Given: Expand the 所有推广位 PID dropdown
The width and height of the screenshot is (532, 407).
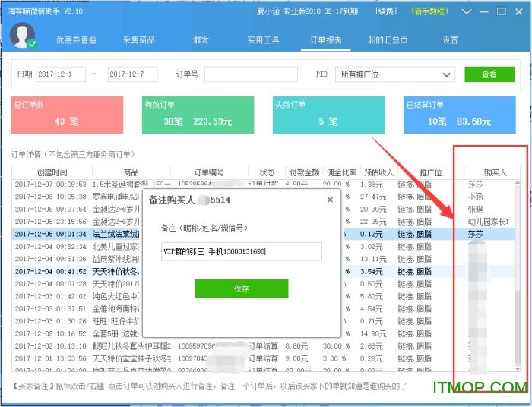Looking at the screenshot, I should click(x=395, y=74).
